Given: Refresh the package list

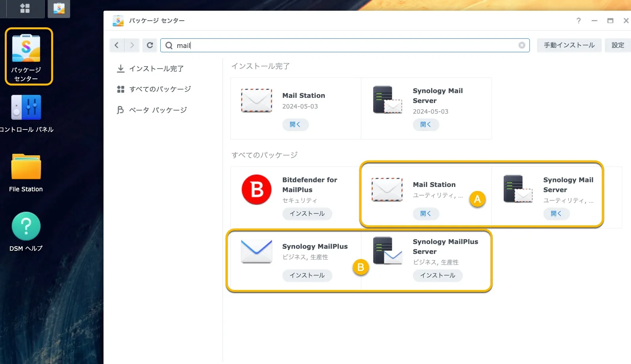Looking at the screenshot, I should pos(150,45).
